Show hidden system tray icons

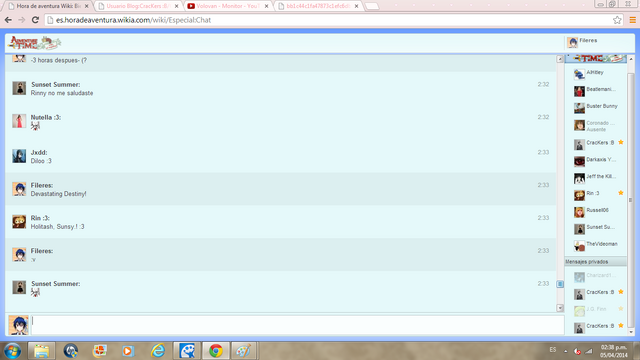pyautogui.click(x=566, y=351)
